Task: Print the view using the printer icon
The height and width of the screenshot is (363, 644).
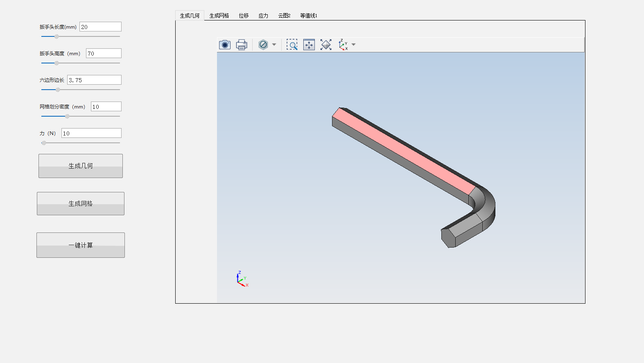Action: tap(242, 45)
